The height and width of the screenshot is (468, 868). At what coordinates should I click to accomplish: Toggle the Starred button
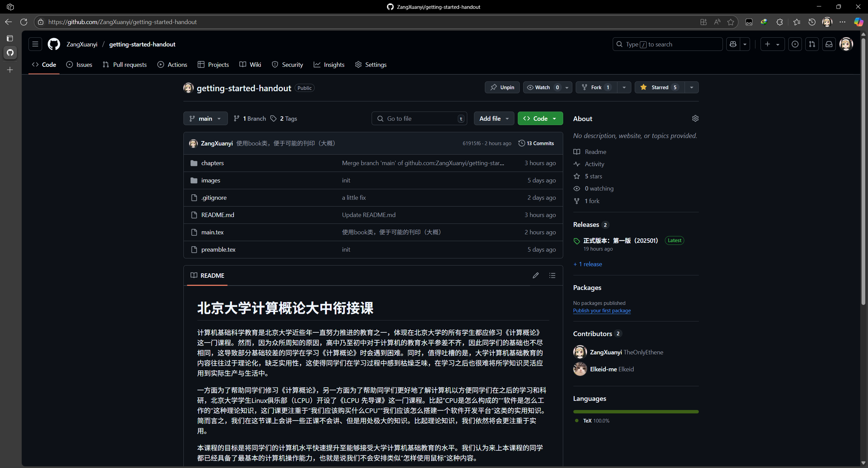pyautogui.click(x=659, y=87)
